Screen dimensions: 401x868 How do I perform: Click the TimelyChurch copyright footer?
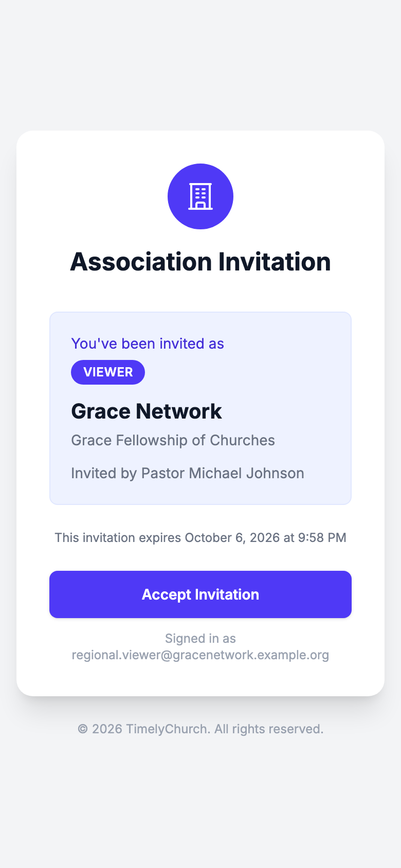(x=200, y=729)
